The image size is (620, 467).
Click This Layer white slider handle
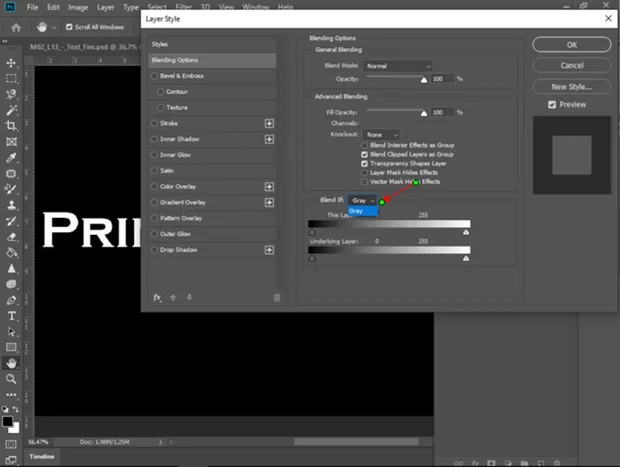[x=466, y=231]
